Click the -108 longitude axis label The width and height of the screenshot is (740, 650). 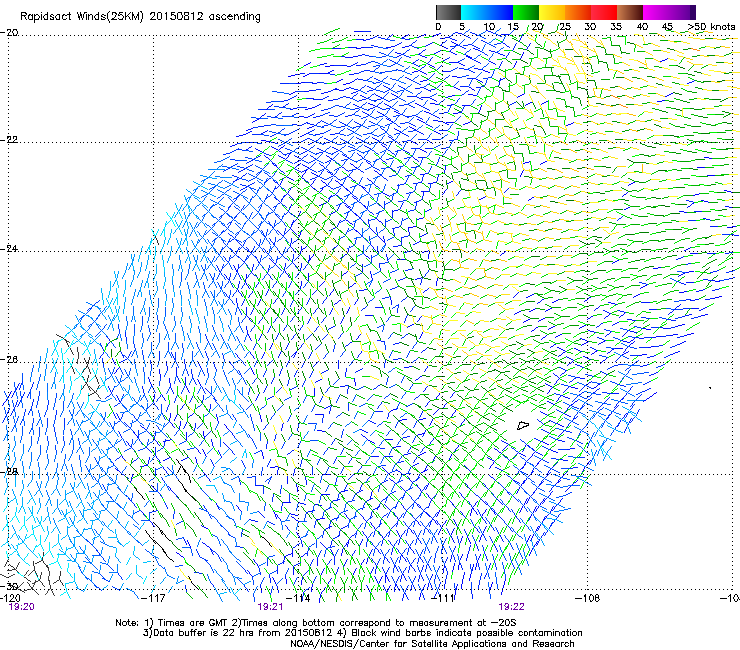588,598
